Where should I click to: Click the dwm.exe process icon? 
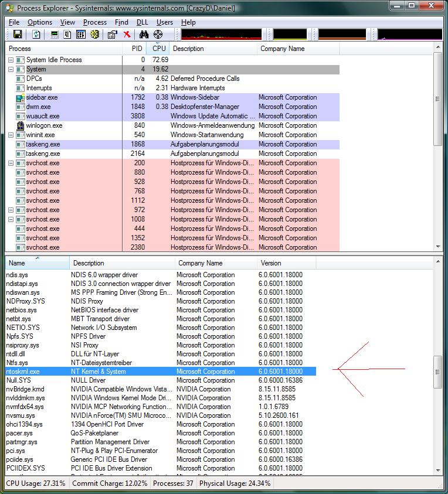[x=21, y=107]
